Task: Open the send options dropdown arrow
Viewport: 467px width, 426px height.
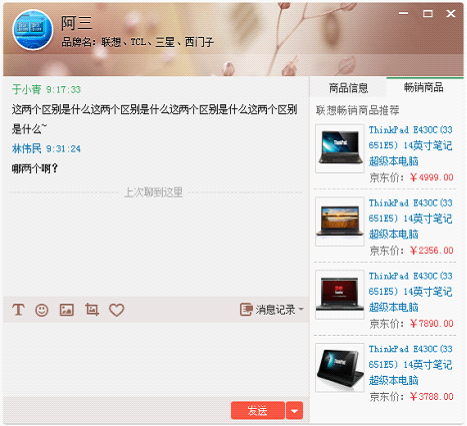Action: click(294, 410)
